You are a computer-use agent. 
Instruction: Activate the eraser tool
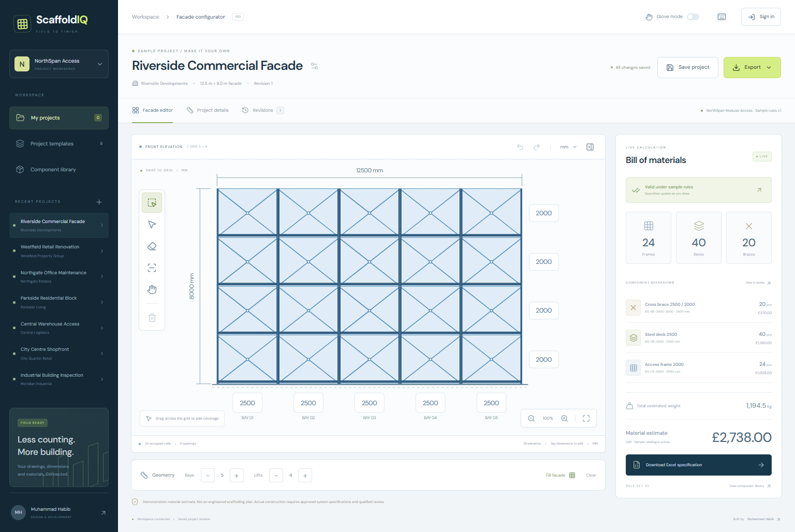[x=152, y=246]
